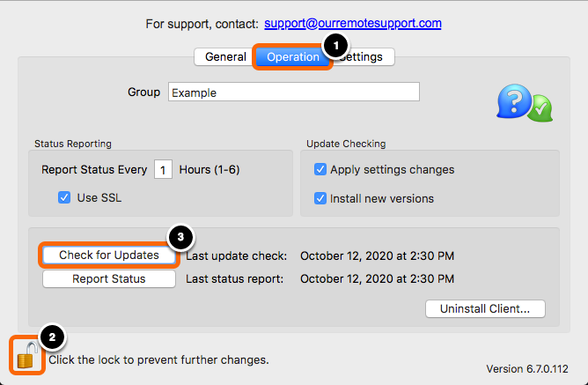Uncheck Install new versions

point(320,198)
